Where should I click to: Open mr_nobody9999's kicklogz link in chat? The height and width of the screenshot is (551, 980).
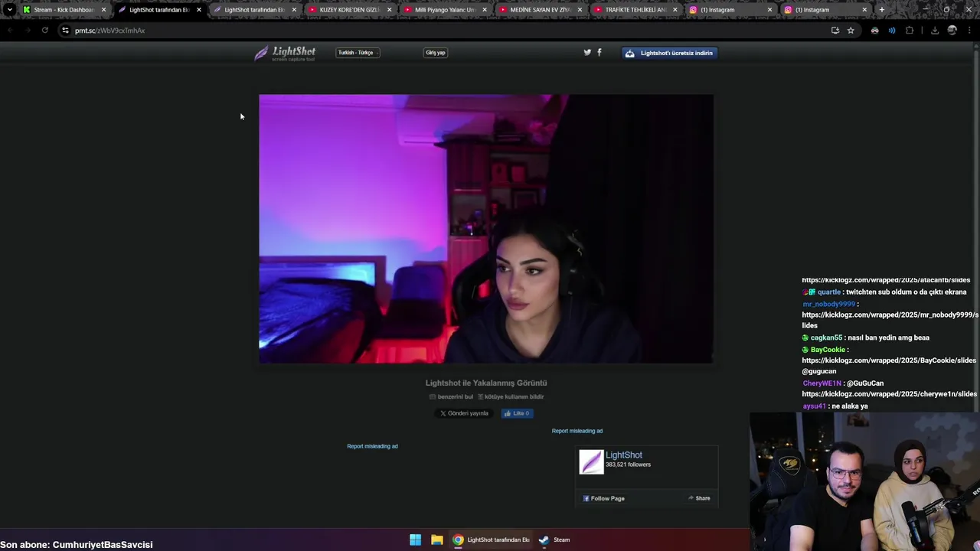(x=890, y=320)
